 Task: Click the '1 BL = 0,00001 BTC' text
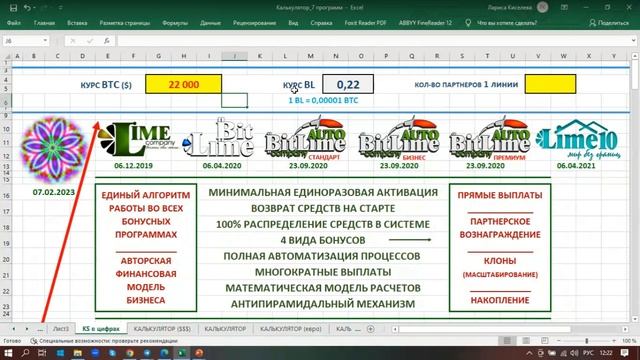point(323,100)
